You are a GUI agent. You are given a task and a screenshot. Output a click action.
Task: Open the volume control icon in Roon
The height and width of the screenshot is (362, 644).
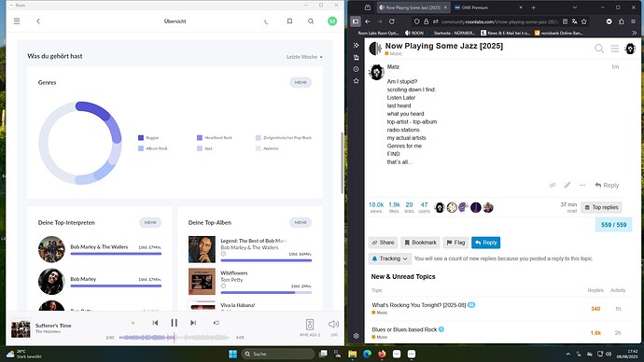click(x=333, y=325)
